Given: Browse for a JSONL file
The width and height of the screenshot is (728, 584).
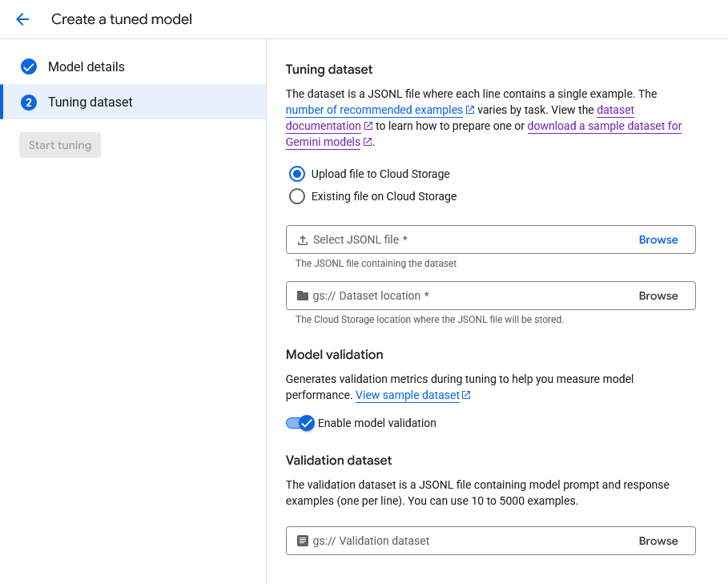Looking at the screenshot, I should pos(658,240).
